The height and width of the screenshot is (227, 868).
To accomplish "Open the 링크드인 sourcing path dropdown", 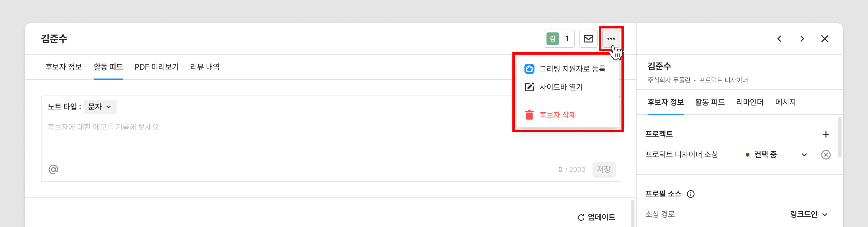I will (809, 214).
